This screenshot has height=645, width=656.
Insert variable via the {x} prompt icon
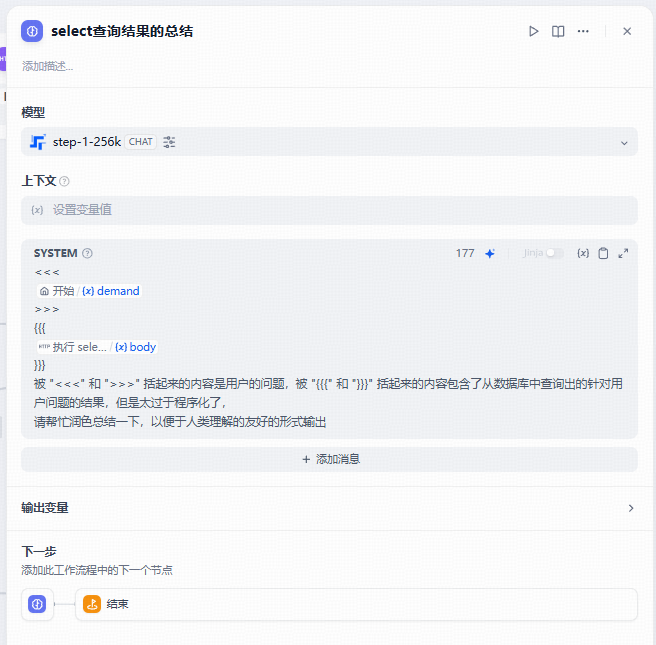583,253
